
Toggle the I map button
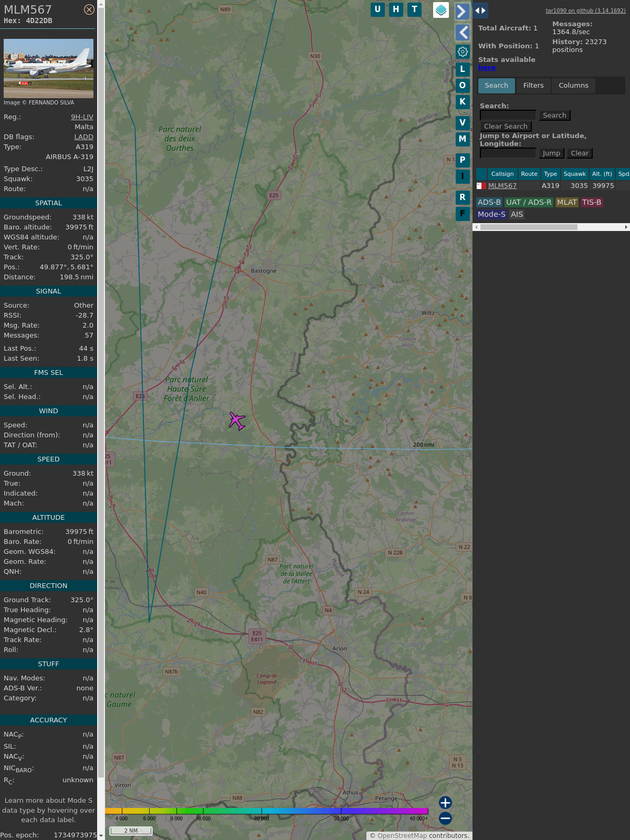point(463,176)
